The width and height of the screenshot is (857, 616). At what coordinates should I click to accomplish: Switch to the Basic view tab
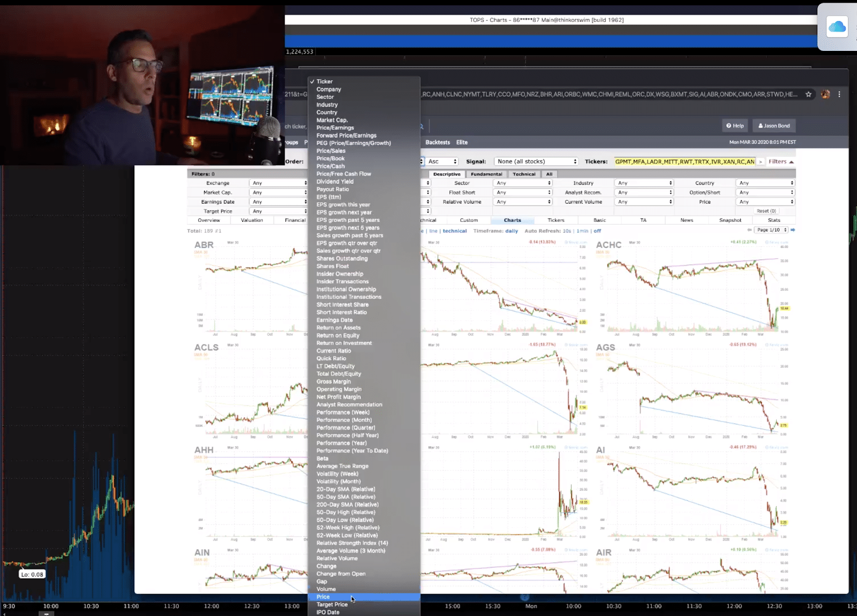(600, 220)
